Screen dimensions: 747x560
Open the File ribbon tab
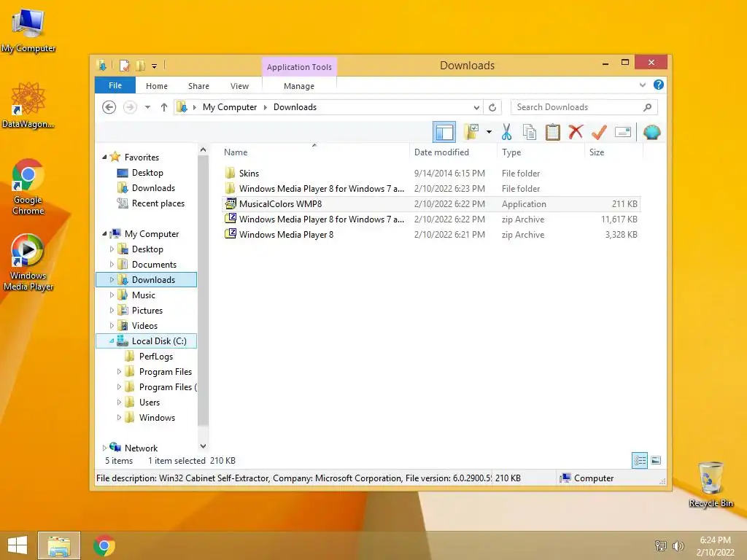(x=115, y=86)
